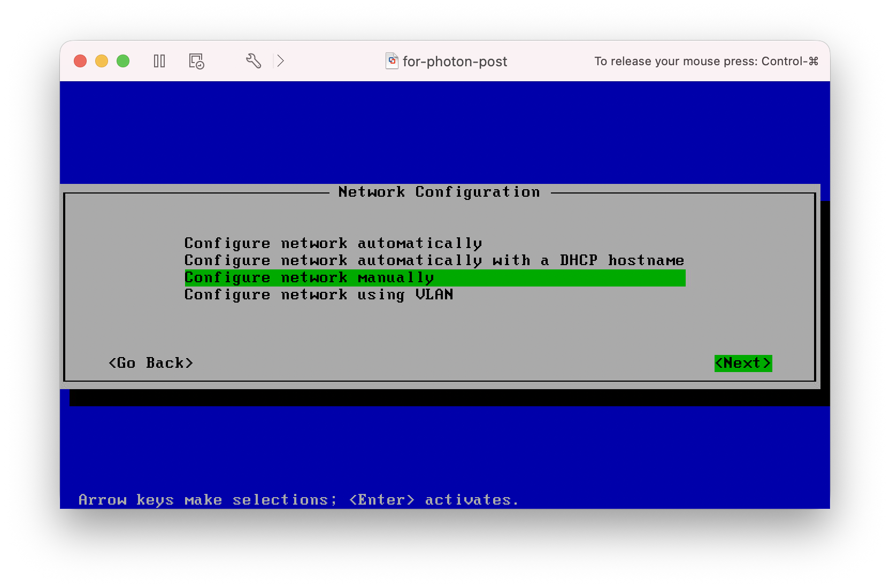Minimize the window using yellow button
Screen dimensions: 890x588
tap(102, 61)
